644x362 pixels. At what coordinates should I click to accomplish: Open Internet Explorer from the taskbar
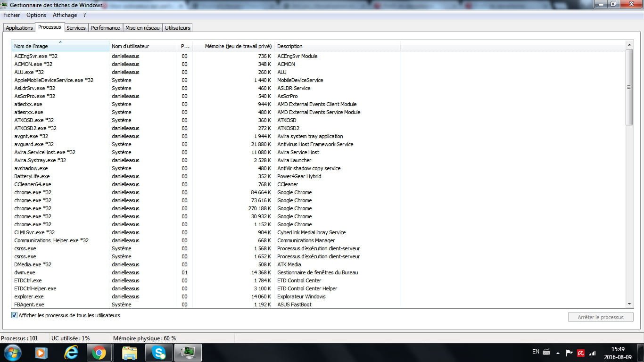pos(71,353)
